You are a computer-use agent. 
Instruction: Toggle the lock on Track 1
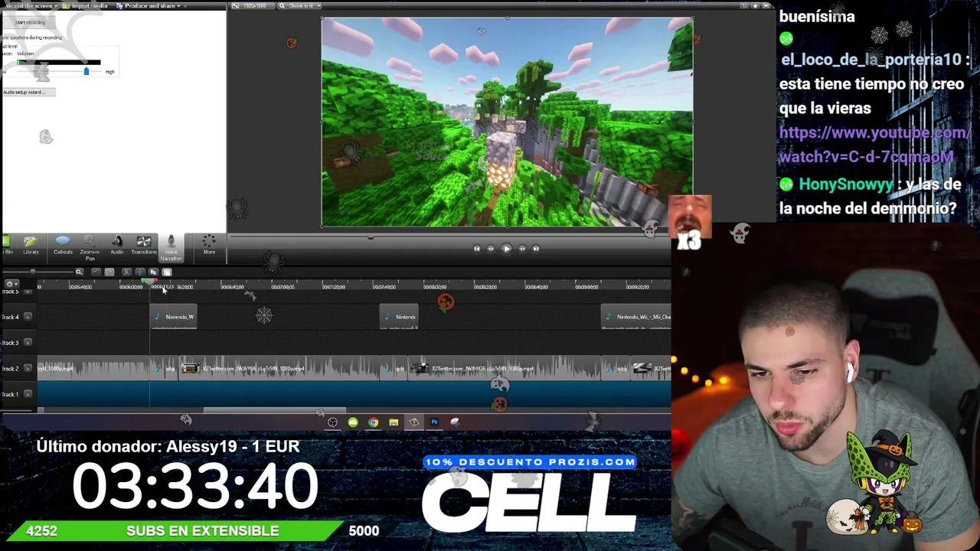(x=28, y=395)
